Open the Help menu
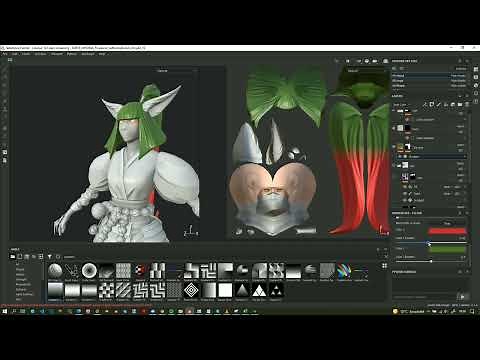The height and width of the screenshot is (360, 480). pyautogui.click(x=102, y=54)
